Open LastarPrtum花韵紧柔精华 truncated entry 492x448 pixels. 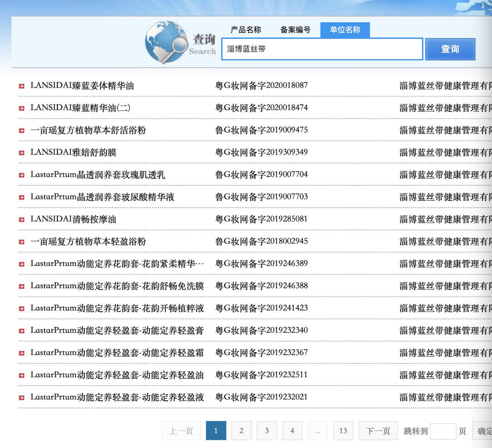click(117, 264)
